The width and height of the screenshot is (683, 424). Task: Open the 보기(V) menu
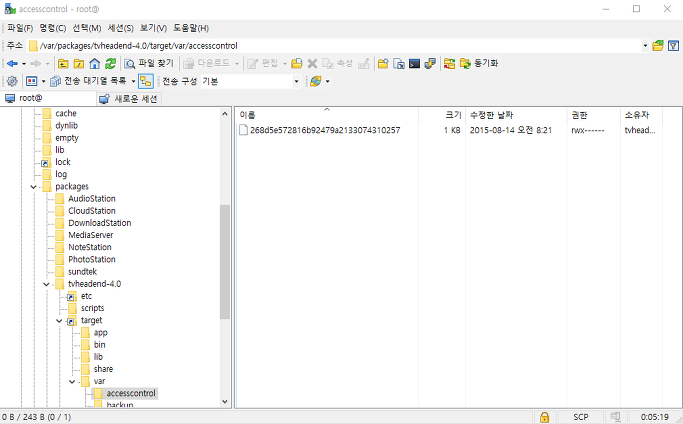pyautogui.click(x=153, y=28)
